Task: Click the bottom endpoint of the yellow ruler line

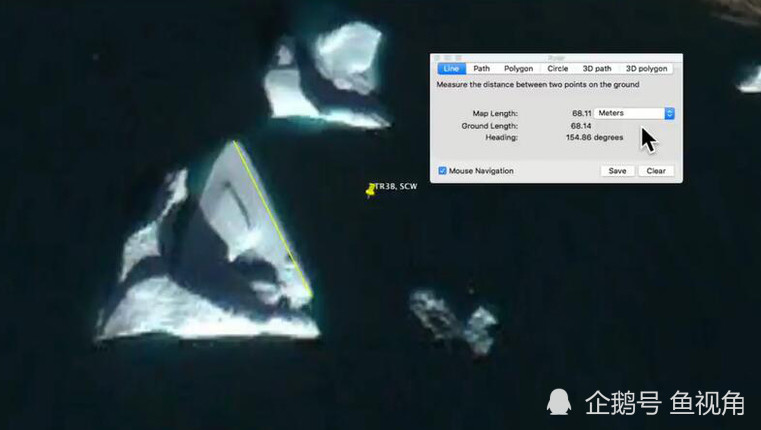Action: coord(310,297)
